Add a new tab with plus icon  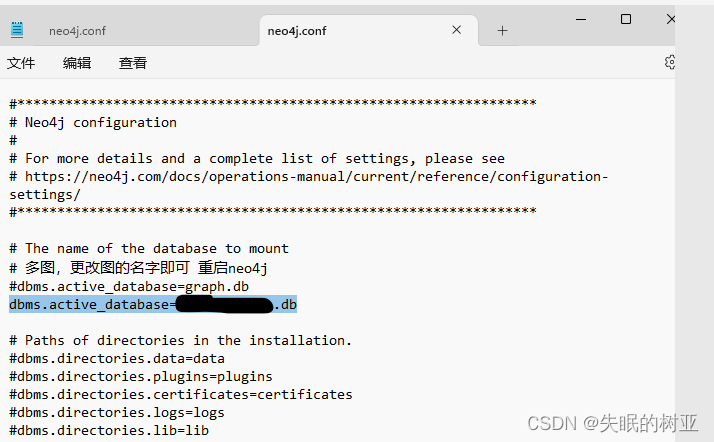(502, 30)
